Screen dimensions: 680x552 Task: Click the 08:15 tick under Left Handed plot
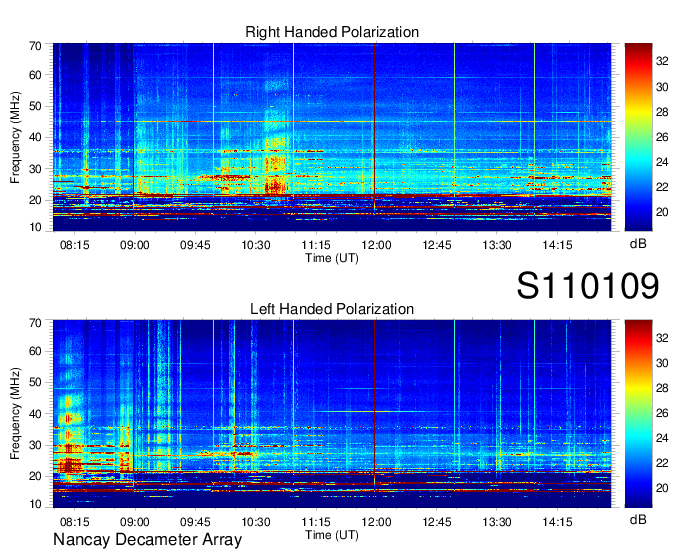coord(75,522)
